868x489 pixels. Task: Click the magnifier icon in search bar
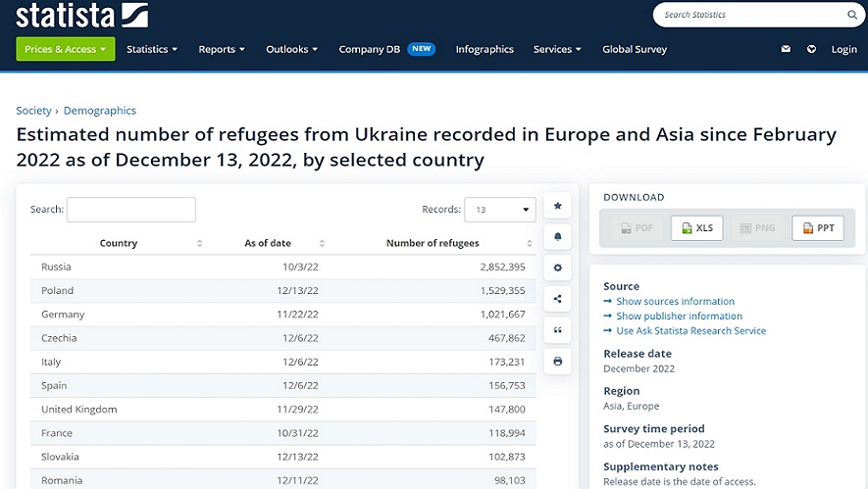point(851,15)
